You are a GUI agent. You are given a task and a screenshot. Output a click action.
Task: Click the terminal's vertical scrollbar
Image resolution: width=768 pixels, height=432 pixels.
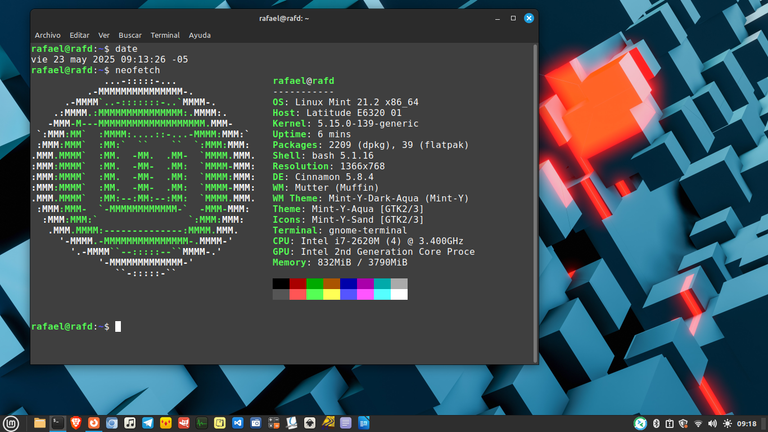[535, 203]
